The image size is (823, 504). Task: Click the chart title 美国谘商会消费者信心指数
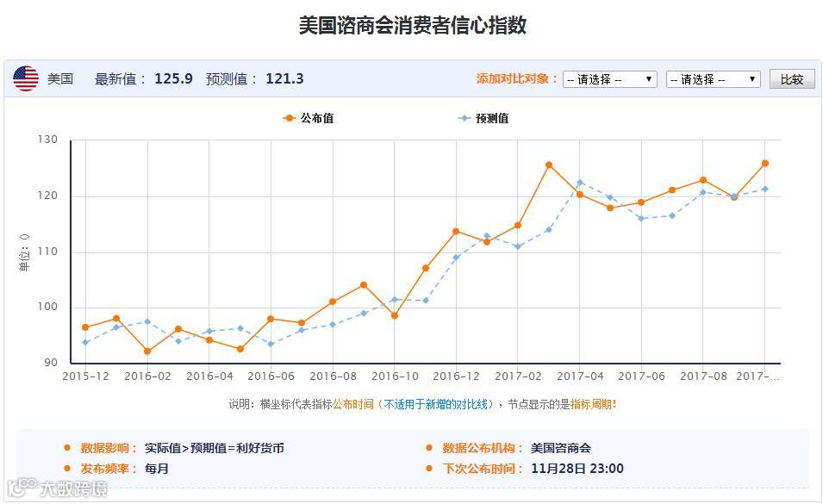click(x=413, y=25)
